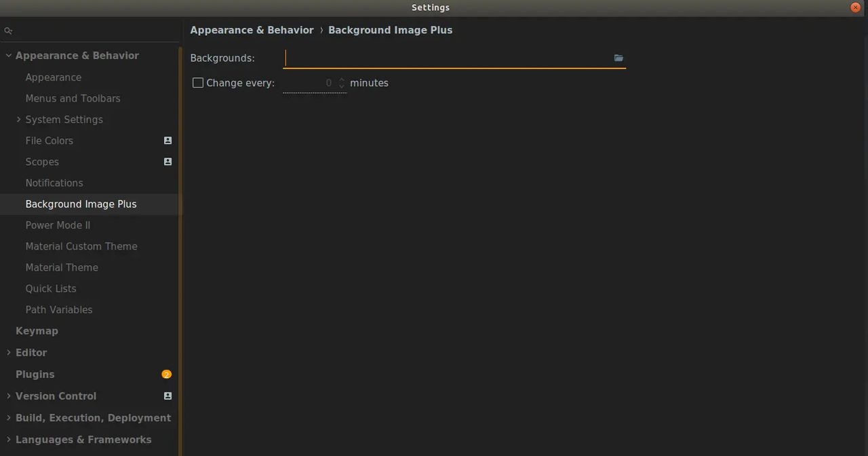Click the search magnifier icon in sidebar
The image size is (868, 456).
click(8, 31)
